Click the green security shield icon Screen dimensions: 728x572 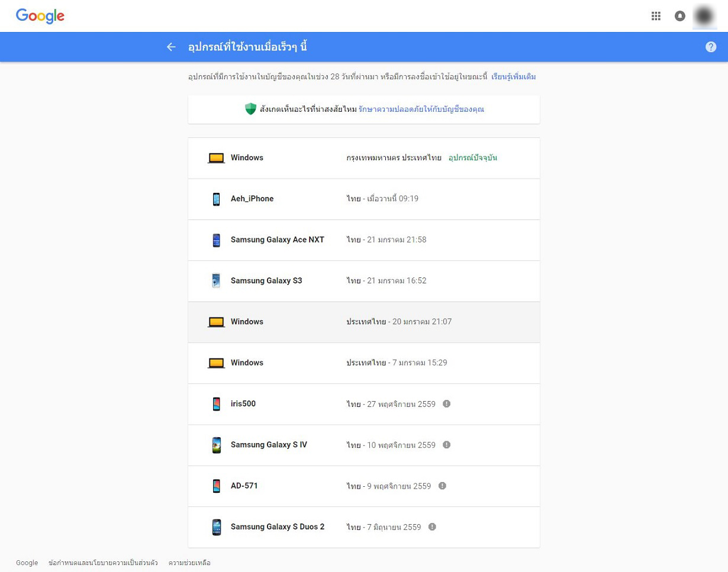point(250,109)
